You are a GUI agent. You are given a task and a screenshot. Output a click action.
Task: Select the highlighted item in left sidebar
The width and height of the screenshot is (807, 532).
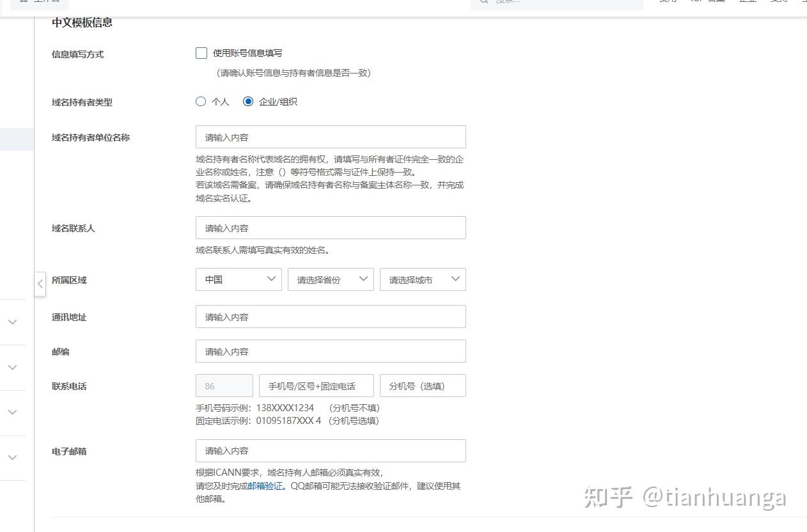coord(17,139)
